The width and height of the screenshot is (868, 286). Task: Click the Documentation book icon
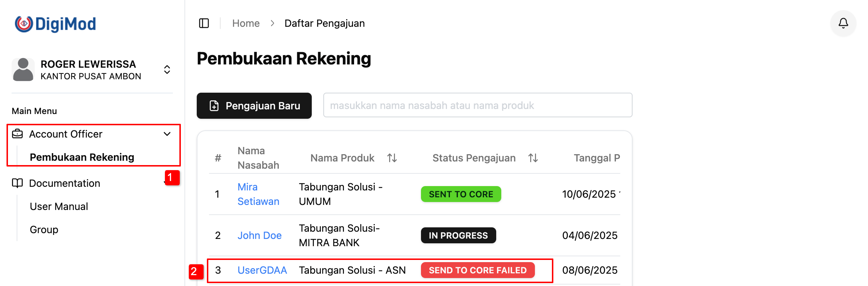pyautogui.click(x=17, y=183)
